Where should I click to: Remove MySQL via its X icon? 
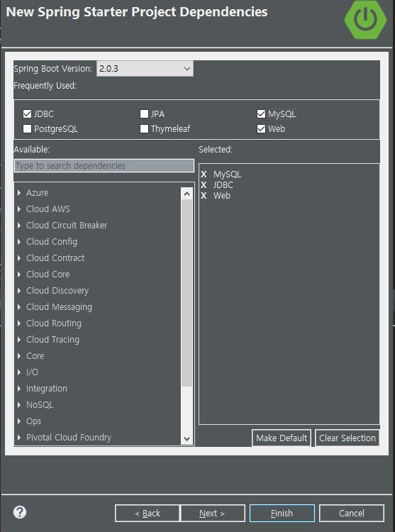point(204,174)
